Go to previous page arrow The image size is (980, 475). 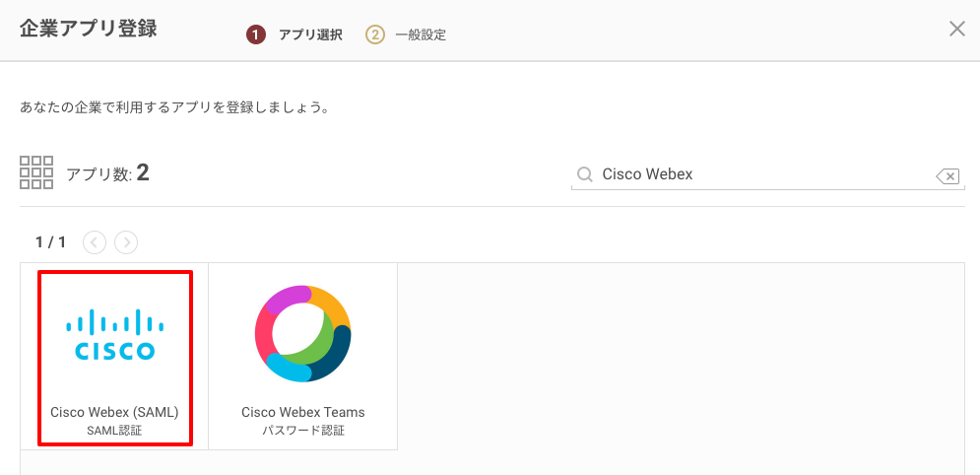click(x=95, y=242)
